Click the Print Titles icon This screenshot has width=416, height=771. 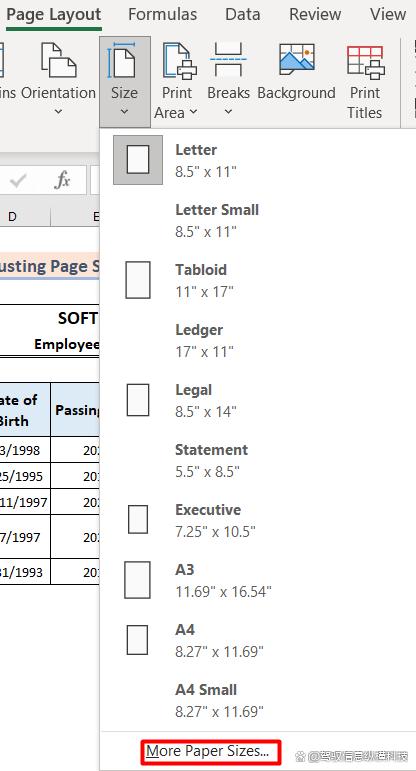365,62
